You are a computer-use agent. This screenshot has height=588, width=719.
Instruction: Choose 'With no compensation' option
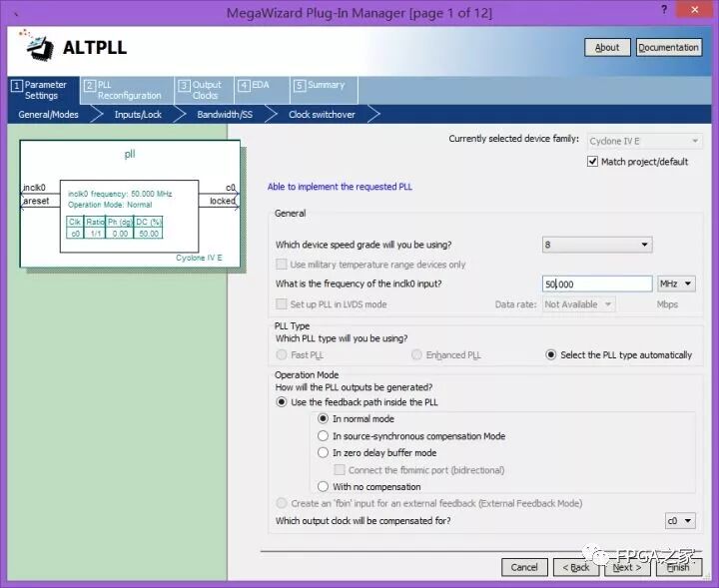tap(323, 487)
